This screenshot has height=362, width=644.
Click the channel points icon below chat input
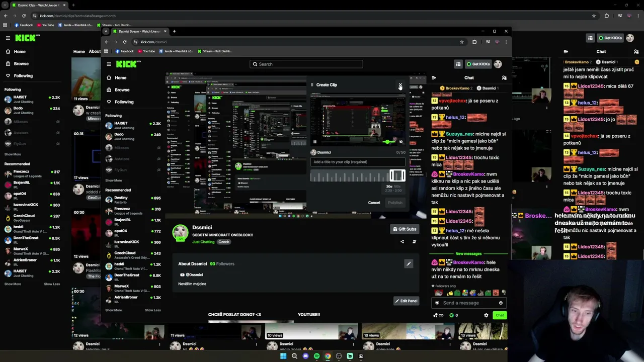tap(438, 315)
